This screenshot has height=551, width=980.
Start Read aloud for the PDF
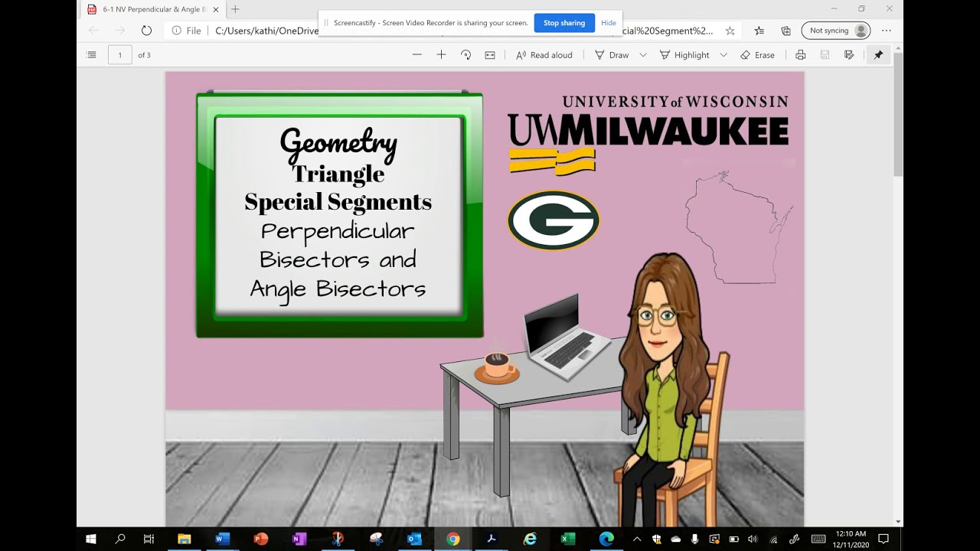coord(544,55)
